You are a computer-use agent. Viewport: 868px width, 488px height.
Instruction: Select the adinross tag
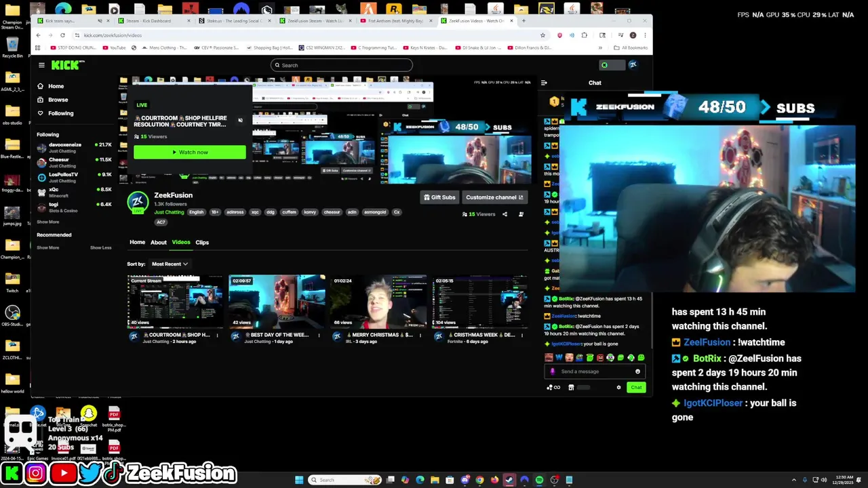click(235, 212)
